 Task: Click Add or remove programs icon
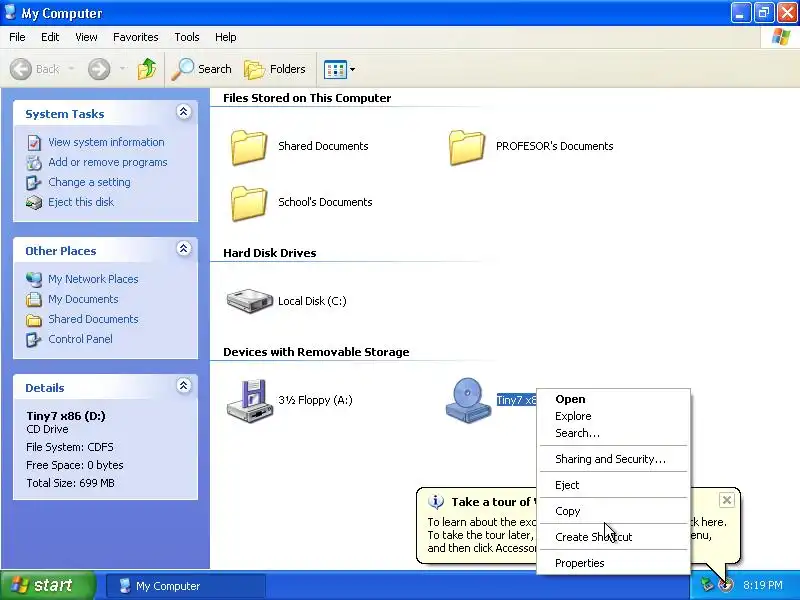tap(34, 163)
